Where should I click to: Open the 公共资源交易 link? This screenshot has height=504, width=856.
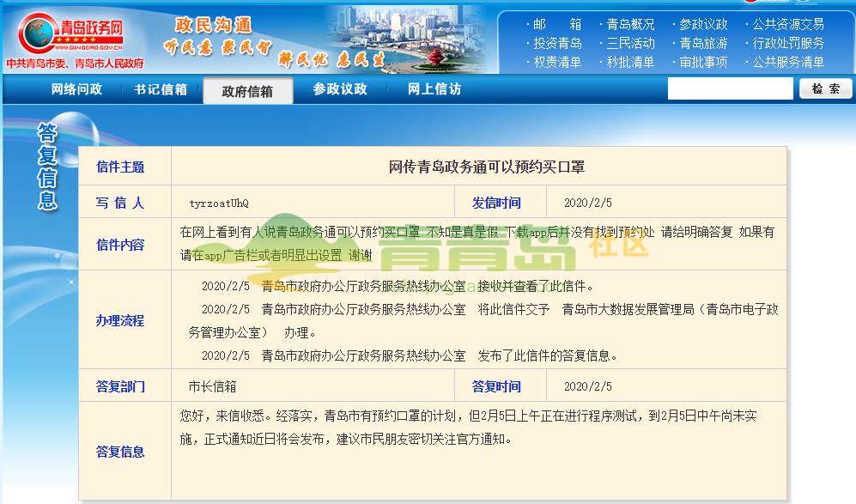788,24
